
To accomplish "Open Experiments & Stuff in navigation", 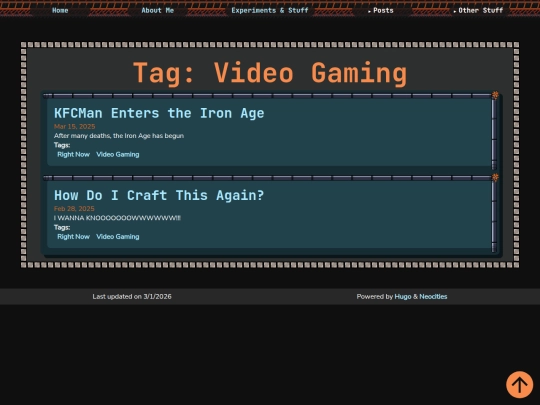I will coord(270,10).
